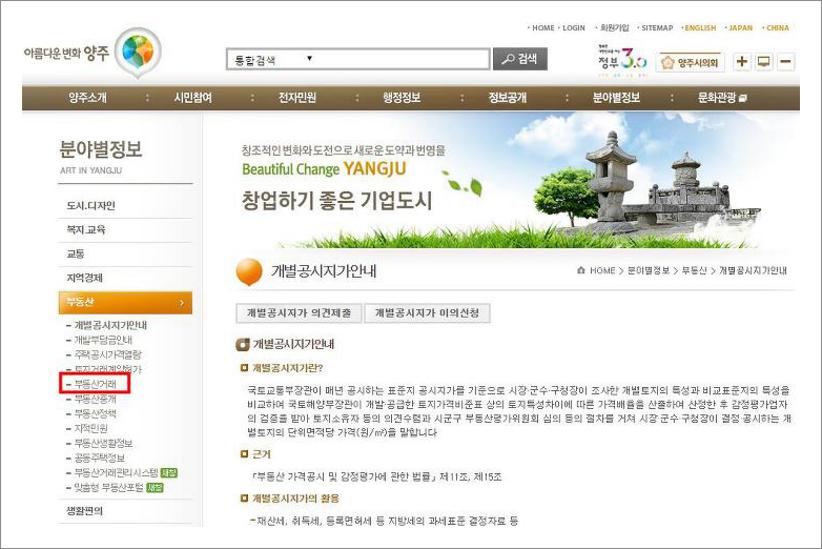
Task: Open the LOGIN link
Action: pyautogui.click(x=573, y=28)
